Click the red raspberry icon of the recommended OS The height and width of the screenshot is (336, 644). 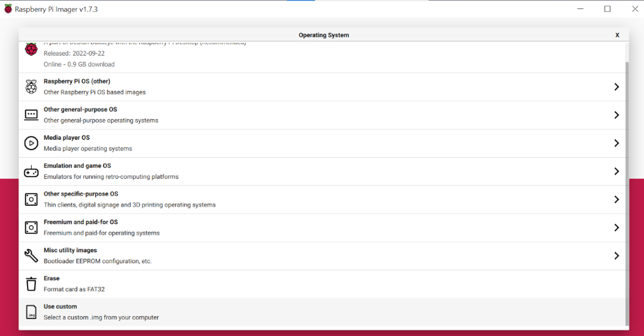click(31, 50)
